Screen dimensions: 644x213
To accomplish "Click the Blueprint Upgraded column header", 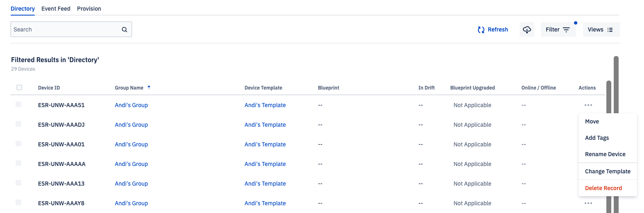I will 473,87.
